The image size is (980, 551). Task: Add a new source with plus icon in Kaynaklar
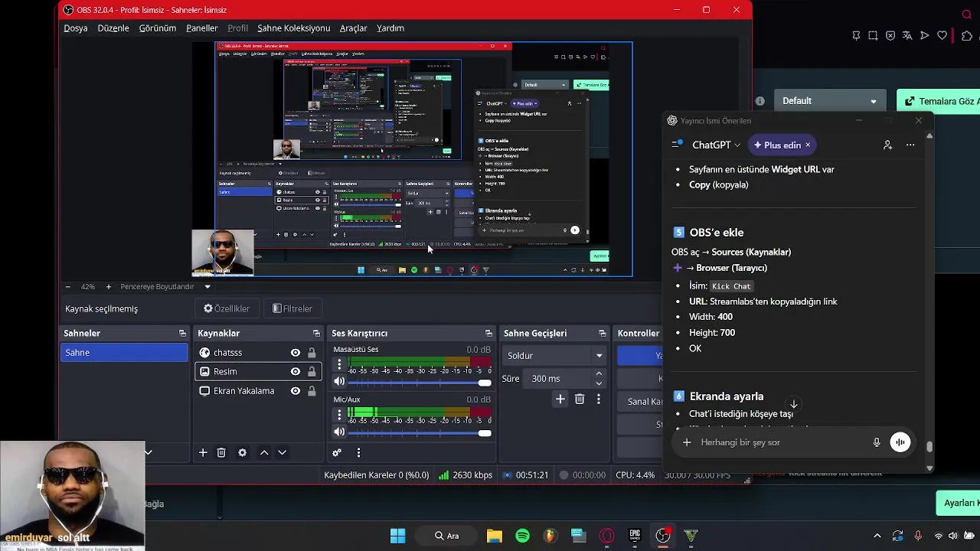point(203,452)
